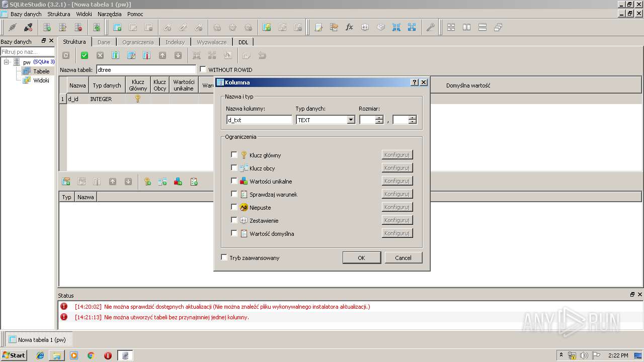The image size is (644, 362).
Task: Click the edit column icon in the structure toolbar
Action: (x=131, y=55)
